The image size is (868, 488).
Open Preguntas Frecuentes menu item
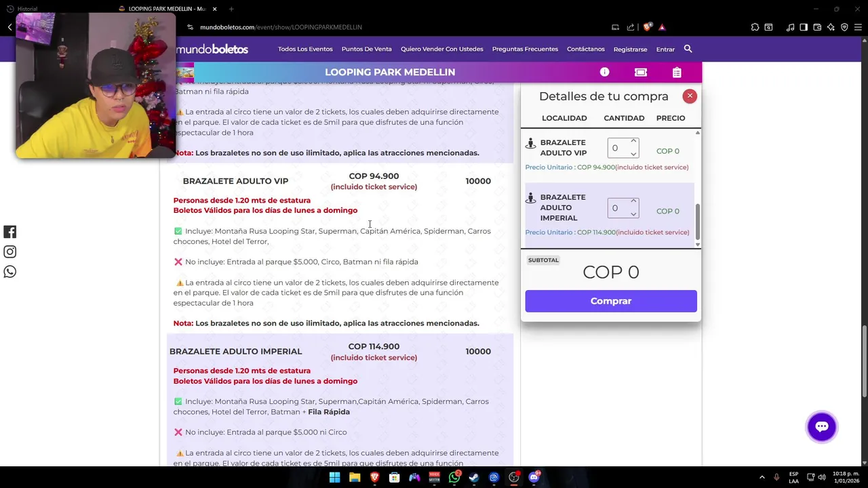(525, 49)
